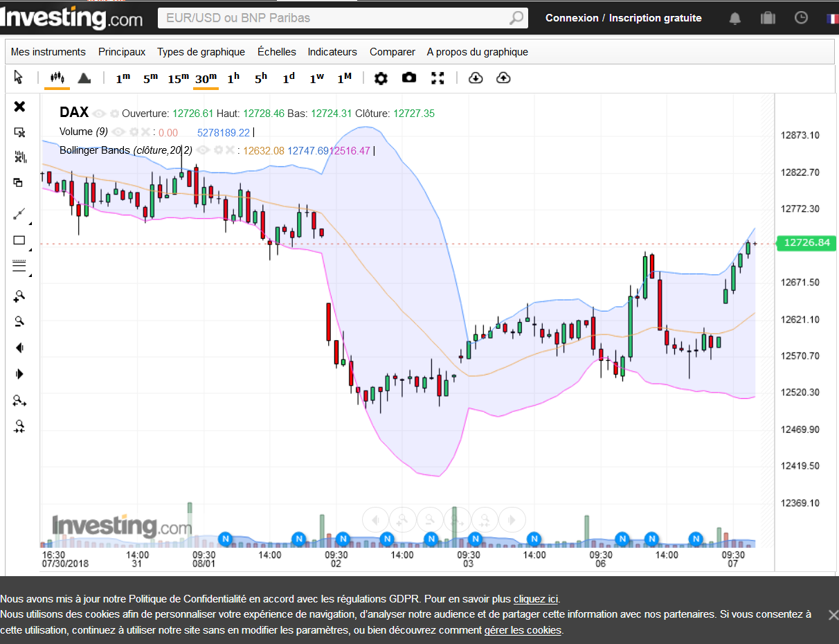Click the on-chart scroll left button
Screen dimensions: 839x644
[x=375, y=519]
